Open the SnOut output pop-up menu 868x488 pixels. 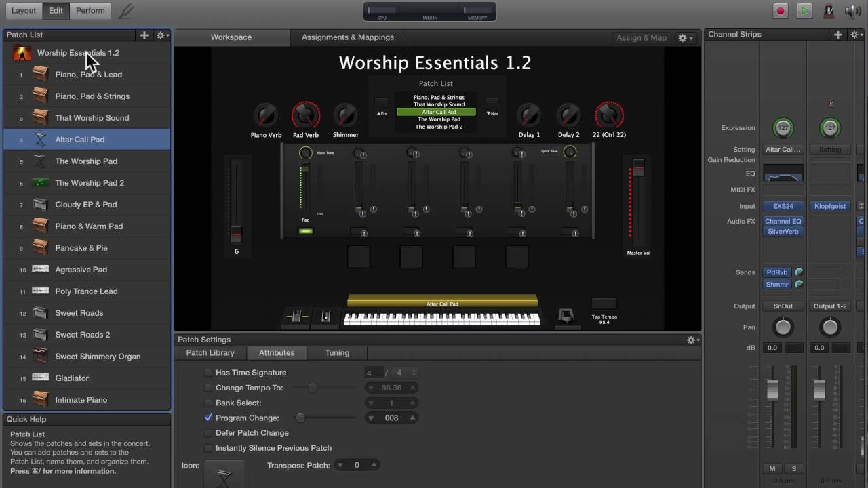coord(783,306)
